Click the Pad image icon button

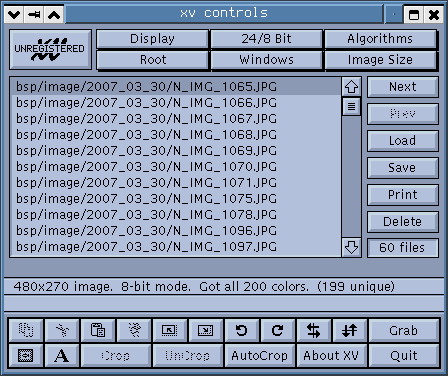coord(26,355)
